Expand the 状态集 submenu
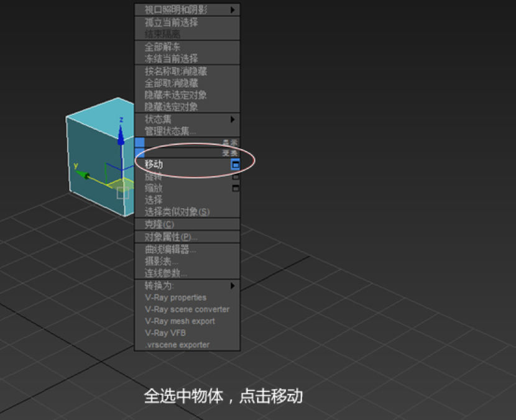This screenshot has height=420, width=516. click(233, 119)
